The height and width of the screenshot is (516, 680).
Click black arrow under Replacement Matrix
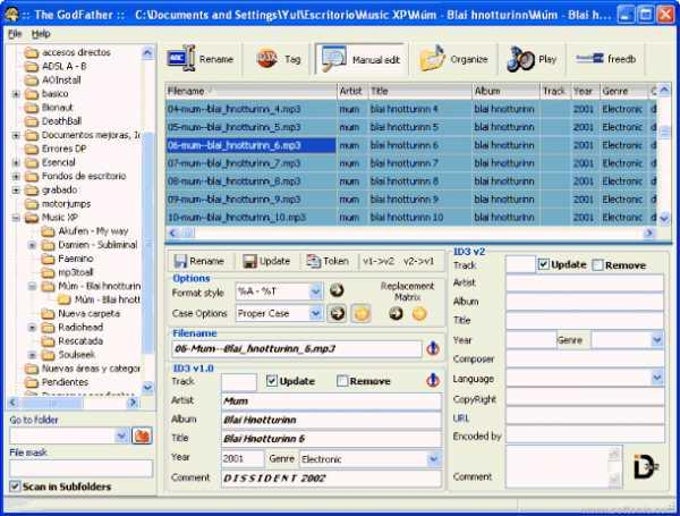click(x=396, y=313)
